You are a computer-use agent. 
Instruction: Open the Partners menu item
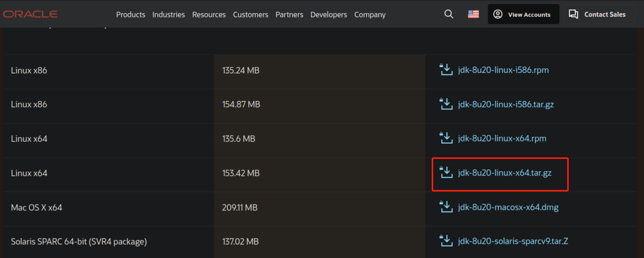[289, 14]
